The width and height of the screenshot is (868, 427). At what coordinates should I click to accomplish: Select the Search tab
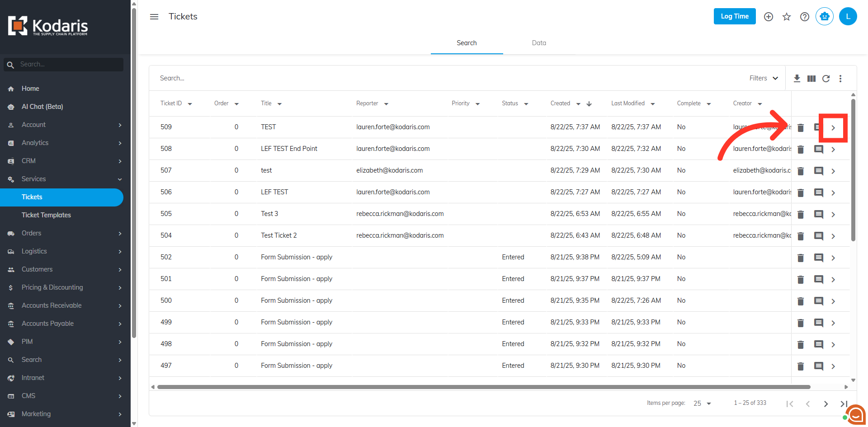point(467,43)
